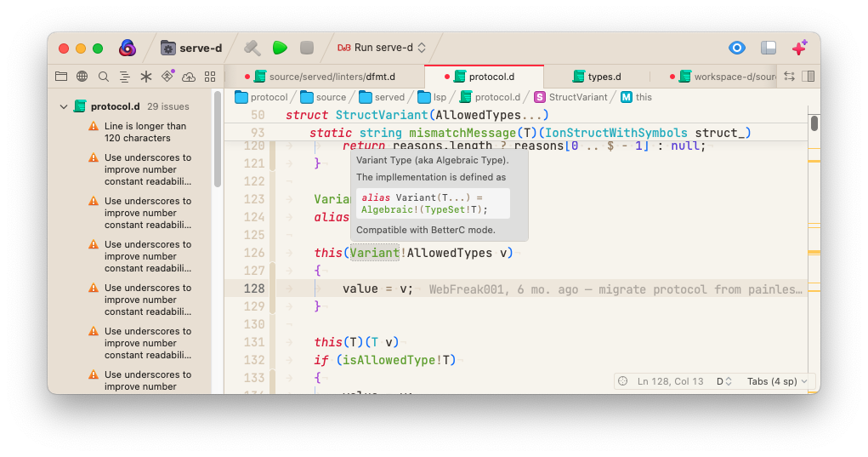Image resolution: width=868 pixels, height=457 pixels.
Task: Open the Run serve-d task selector dropdown
Action: click(x=382, y=49)
